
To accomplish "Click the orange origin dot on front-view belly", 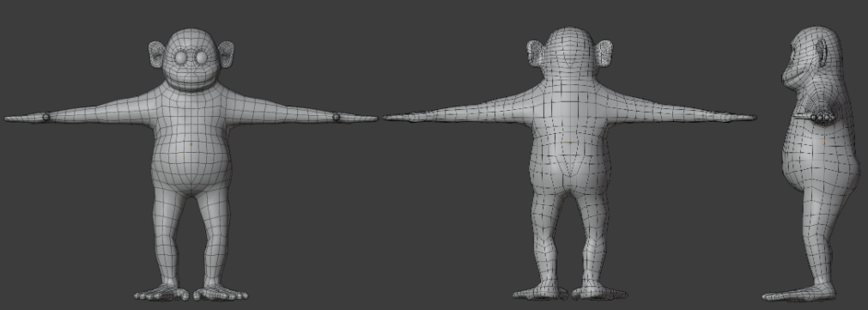I will click(191, 144).
